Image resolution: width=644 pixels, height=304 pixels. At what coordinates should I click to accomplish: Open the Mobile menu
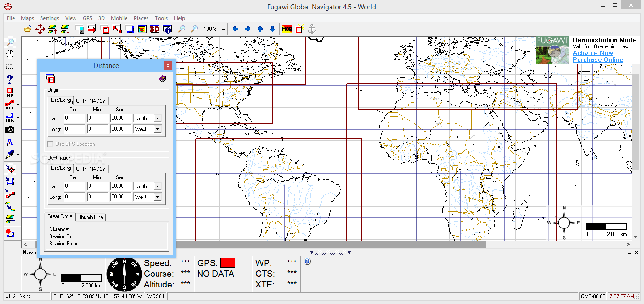click(x=119, y=18)
